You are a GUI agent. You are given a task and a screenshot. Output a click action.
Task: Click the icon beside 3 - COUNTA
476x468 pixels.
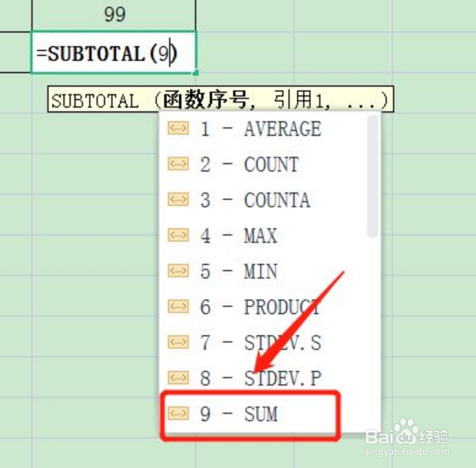[x=178, y=200]
